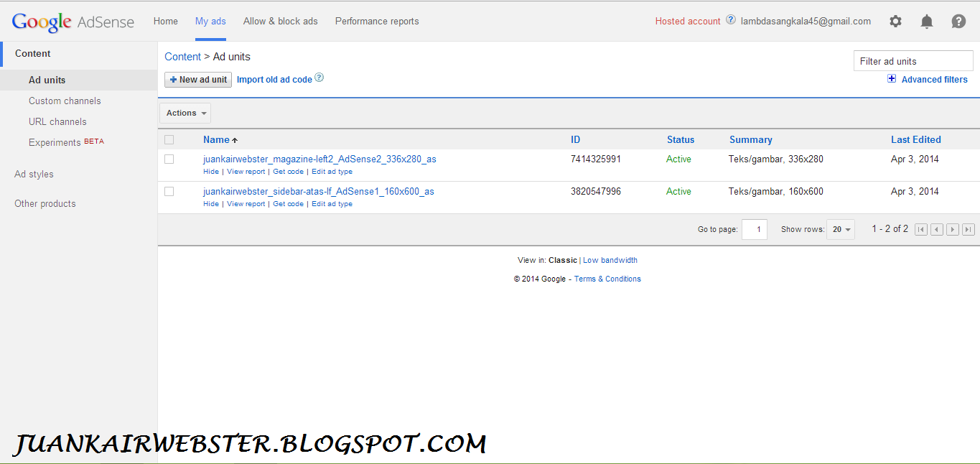Click the ID value 7414325991
The height and width of the screenshot is (464, 980).
596,159
